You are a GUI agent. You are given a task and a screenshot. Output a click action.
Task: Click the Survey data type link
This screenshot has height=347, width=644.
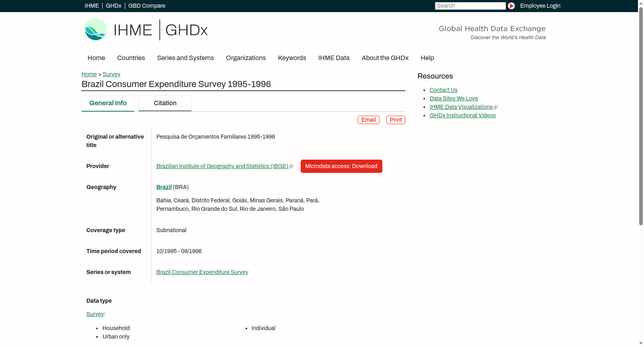pos(95,314)
